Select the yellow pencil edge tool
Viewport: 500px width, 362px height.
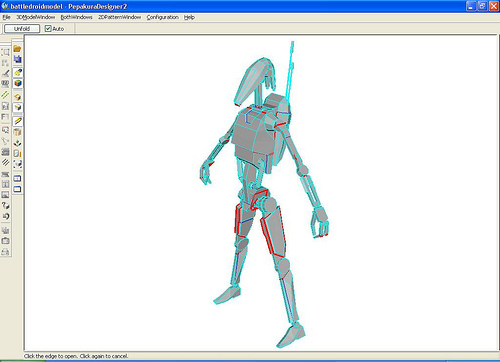18,121
